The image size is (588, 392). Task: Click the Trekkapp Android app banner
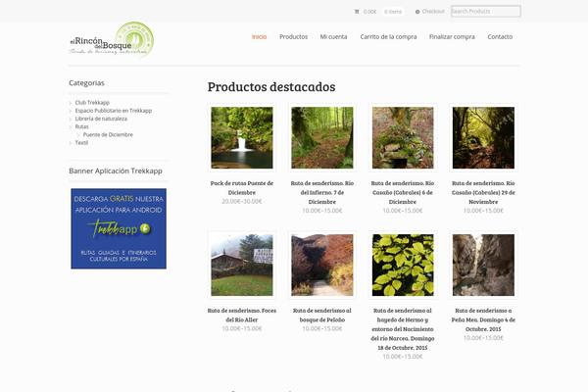click(x=118, y=228)
